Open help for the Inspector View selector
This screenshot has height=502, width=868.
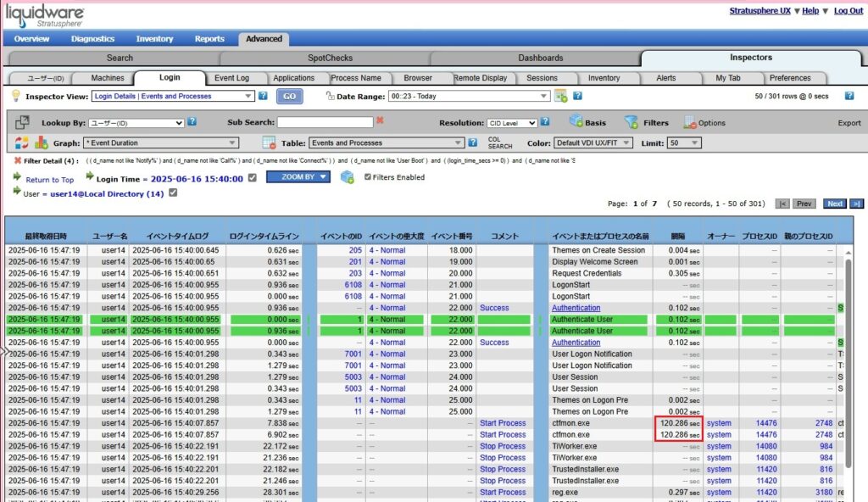click(263, 96)
